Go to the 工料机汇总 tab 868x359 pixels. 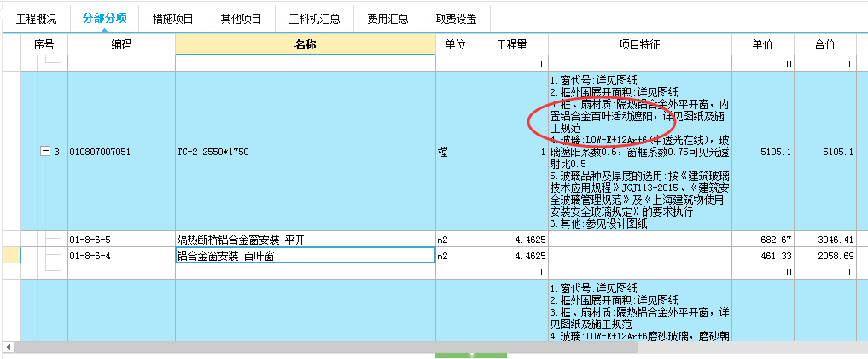[x=314, y=20]
